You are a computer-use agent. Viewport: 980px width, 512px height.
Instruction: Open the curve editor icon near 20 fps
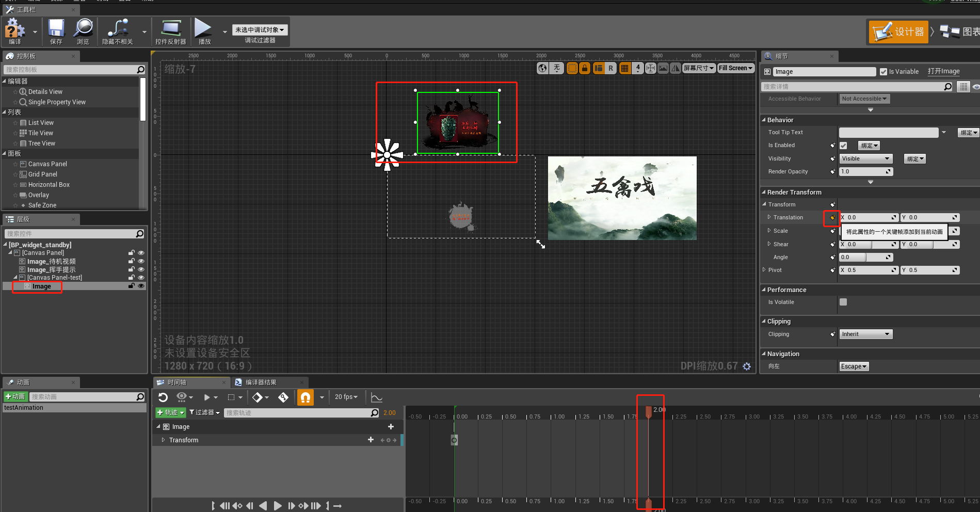(376, 397)
